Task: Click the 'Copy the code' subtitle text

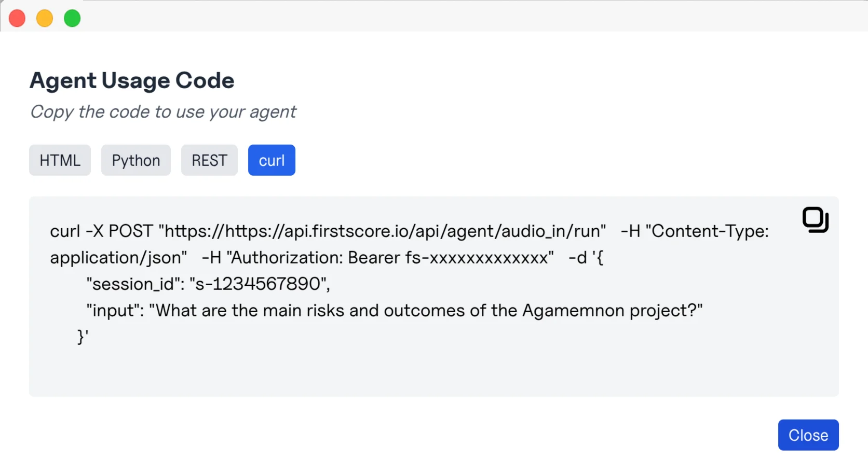Action: 163,112
